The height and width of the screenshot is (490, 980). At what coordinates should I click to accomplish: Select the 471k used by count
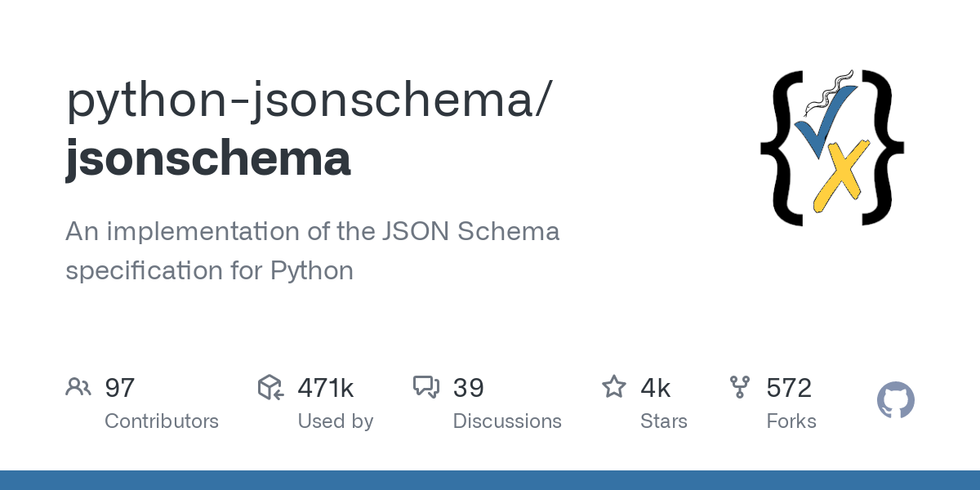326,388
